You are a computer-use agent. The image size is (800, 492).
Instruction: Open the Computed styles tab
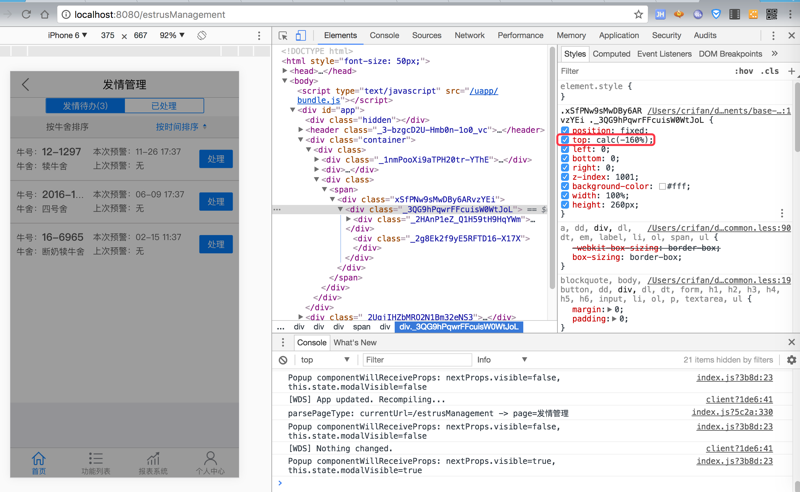pyautogui.click(x=611, y=54)
